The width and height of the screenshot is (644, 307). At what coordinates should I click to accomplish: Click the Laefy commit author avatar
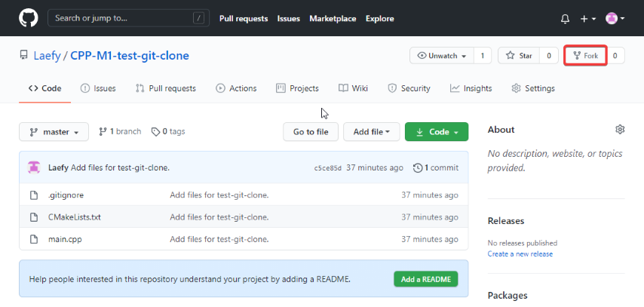click(x=34, y=167)
